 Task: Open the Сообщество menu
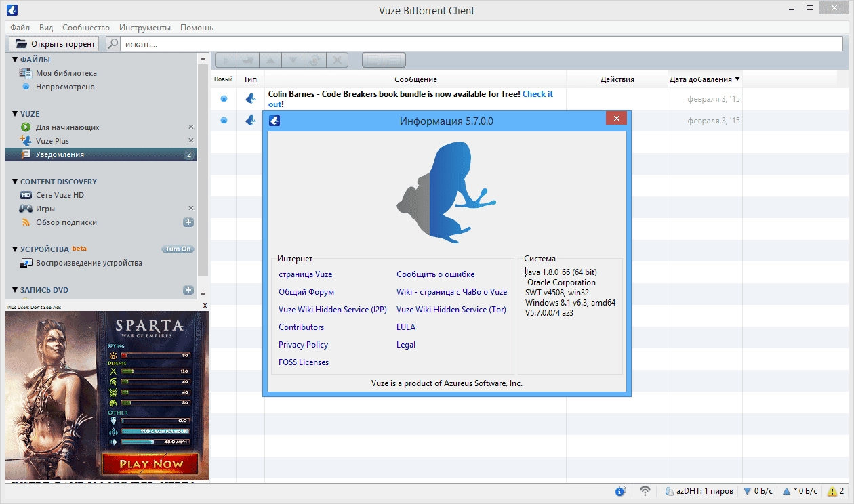(x=86, y=28)
